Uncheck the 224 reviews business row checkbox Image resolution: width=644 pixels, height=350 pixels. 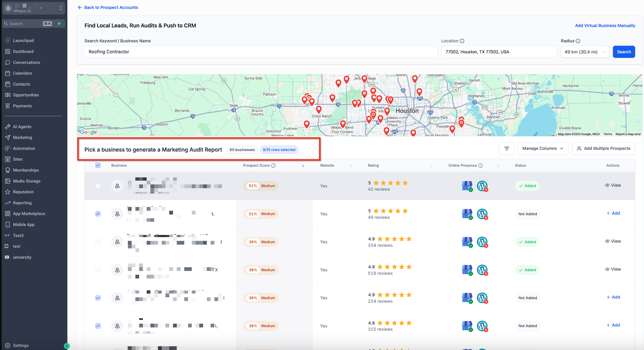[98, 298]
